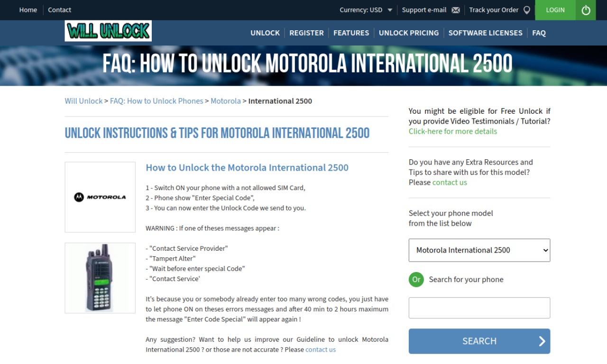Viewport: 607px width, 364px height.
Task: Click the Support e-mail link
Action: [424, 10]
